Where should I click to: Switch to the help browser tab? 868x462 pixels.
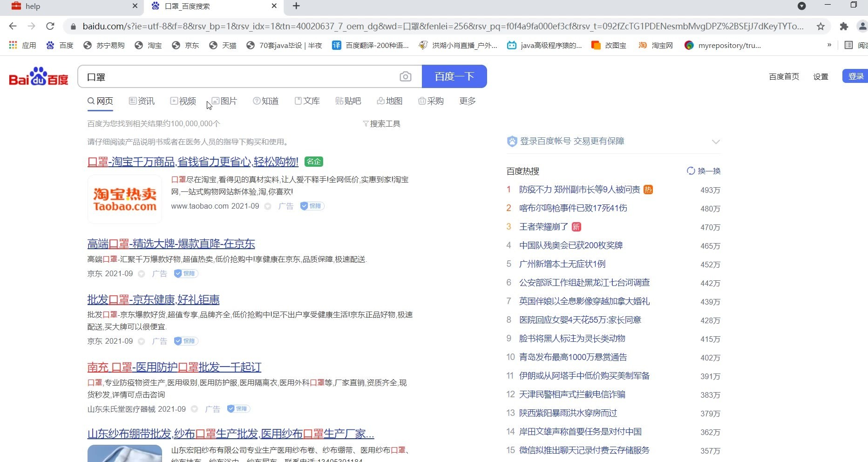click(x=72, y=6)
